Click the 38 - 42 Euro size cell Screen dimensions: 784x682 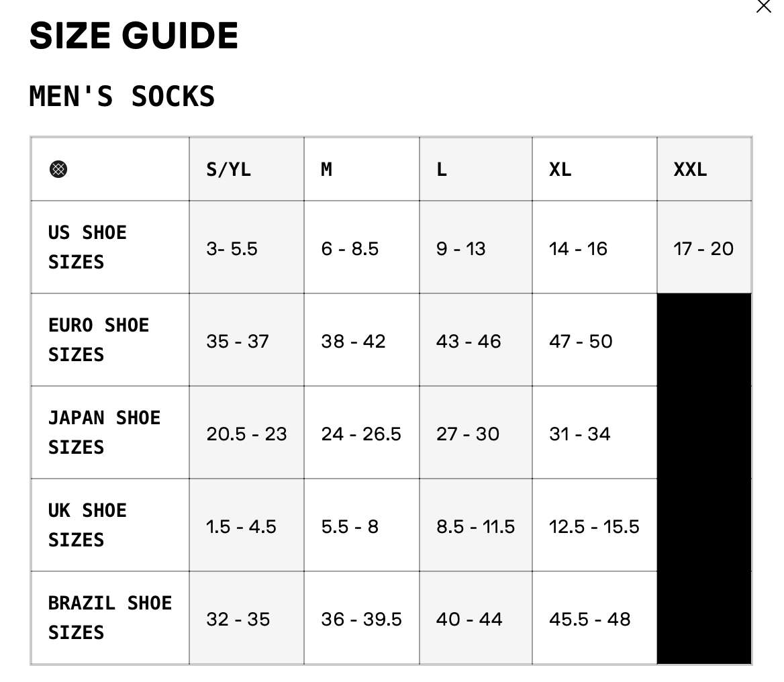coord(353,342)
